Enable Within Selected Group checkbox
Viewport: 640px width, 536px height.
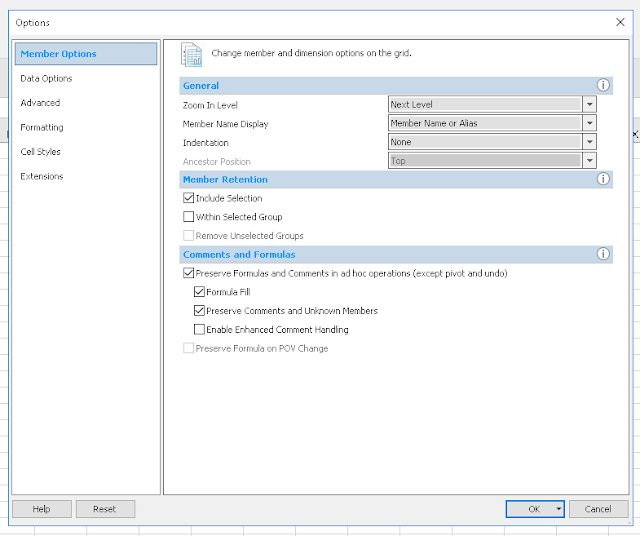pyautogui.click(x=189, y=217)
